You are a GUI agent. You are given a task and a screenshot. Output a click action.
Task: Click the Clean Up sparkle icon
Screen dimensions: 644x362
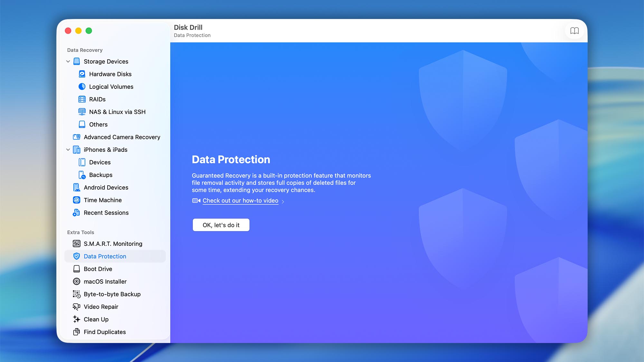(77, 319)
